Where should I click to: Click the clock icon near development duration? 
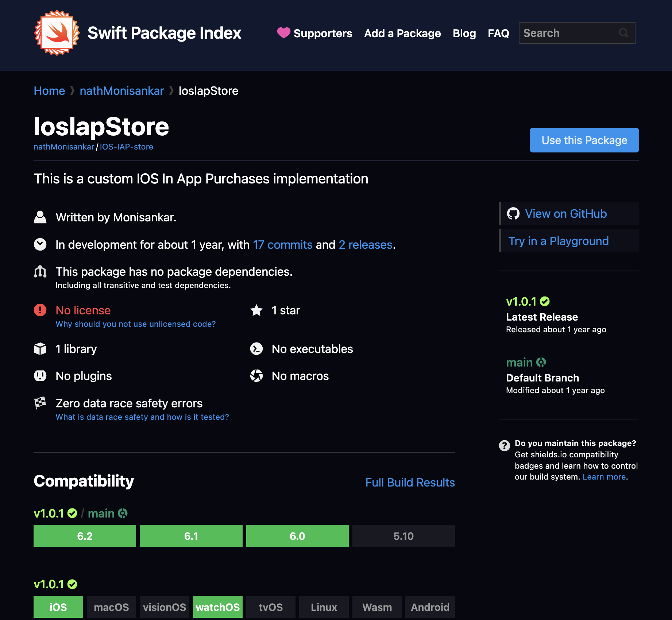pyautogui.click(x=40, y=244)
